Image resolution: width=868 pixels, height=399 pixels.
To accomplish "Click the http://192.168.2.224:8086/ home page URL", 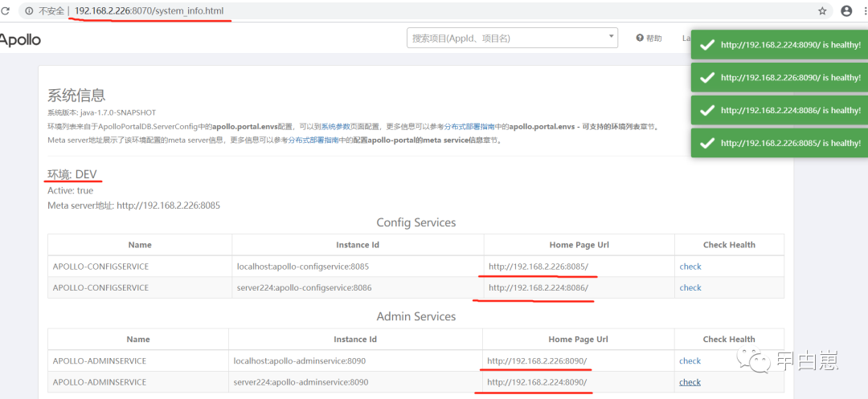I will 538,287.
